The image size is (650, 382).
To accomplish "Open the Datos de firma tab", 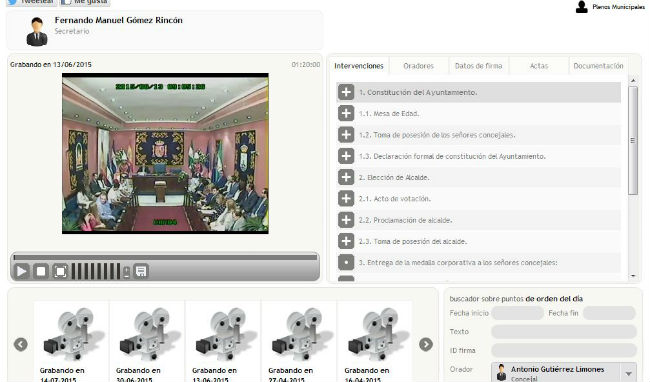I will point(478,66).
